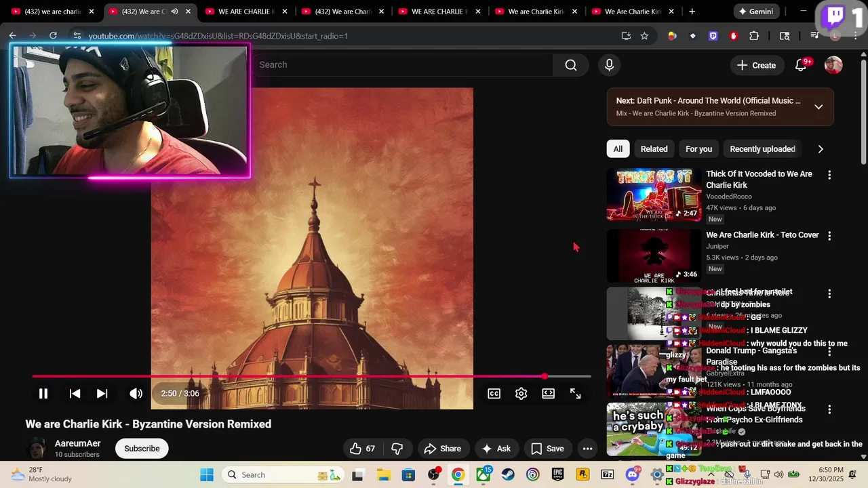The height and width of the screenshot is (488, 868).
Task: Mute the video using the player volume icon
Action: [136, 394]
